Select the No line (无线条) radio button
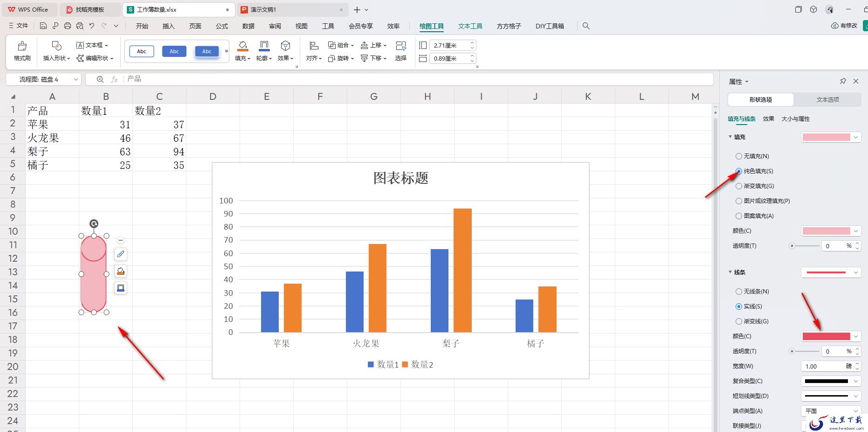This screenshot has height=432, width=868. (x=738, y=292)
